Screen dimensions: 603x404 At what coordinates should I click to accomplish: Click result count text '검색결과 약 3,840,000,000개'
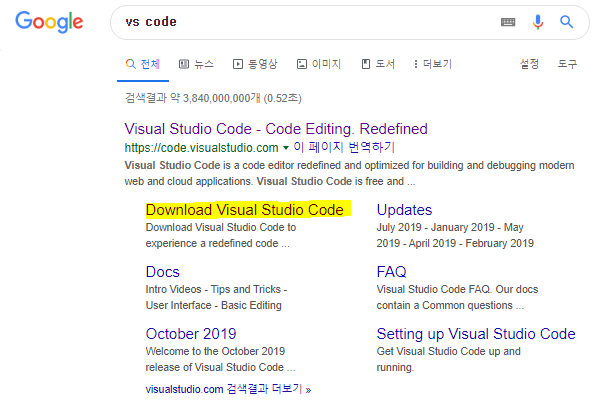coord(193,98)
